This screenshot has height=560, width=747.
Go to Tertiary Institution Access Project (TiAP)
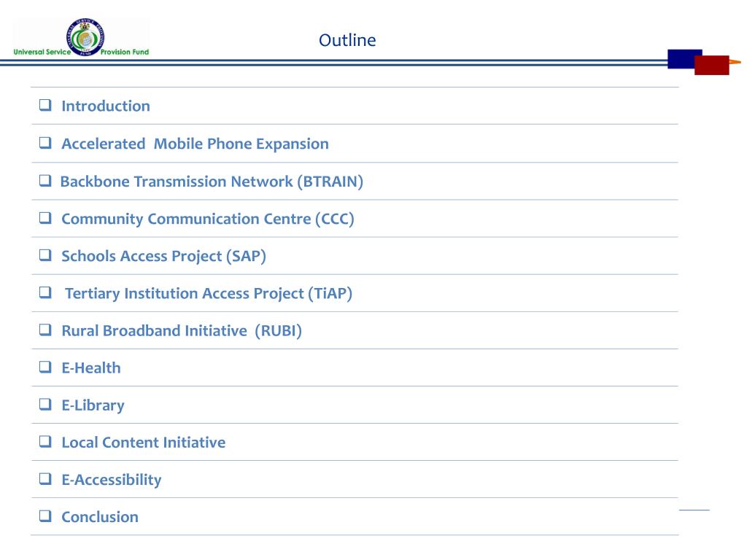pos(209,293)
